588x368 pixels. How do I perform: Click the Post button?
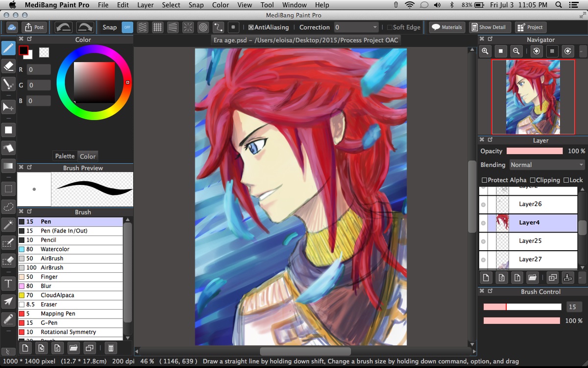pyautogui.click(x=34, y=27)
